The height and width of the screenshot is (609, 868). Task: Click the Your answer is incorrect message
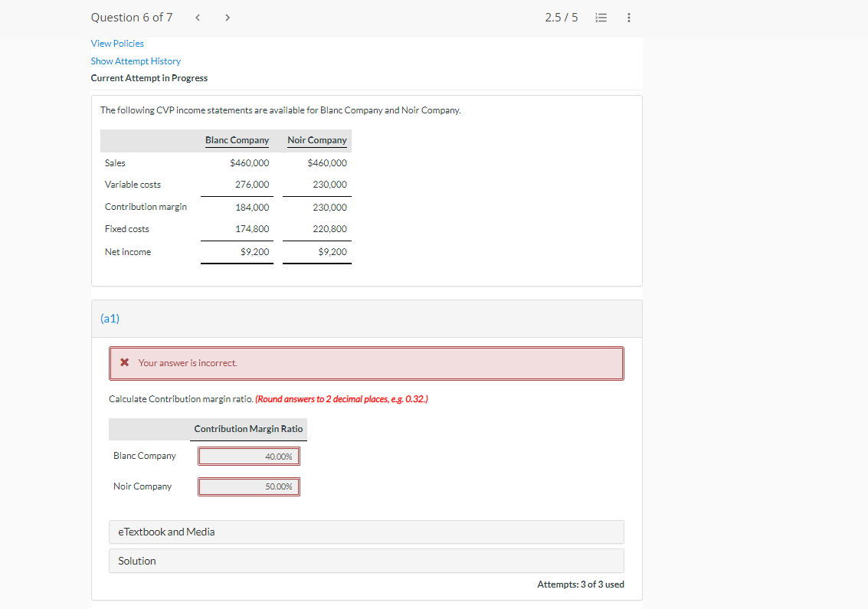(188, 363)
